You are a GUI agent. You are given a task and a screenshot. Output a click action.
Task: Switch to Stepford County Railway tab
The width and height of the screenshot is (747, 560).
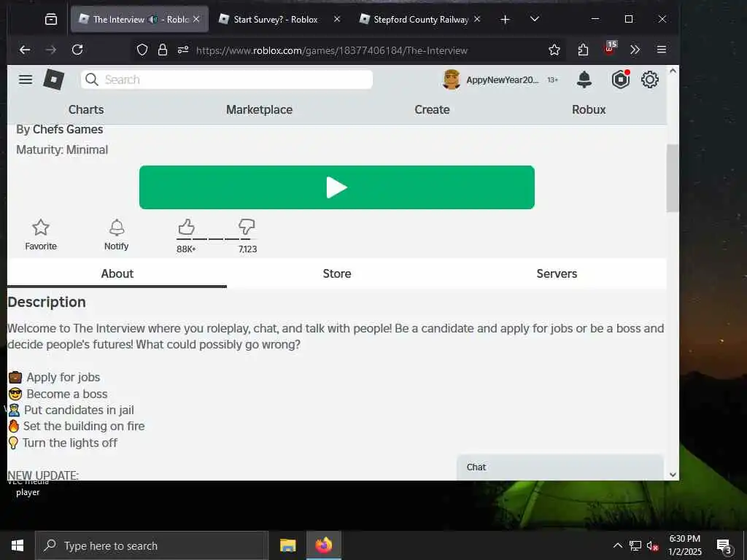tap(421, 20)
